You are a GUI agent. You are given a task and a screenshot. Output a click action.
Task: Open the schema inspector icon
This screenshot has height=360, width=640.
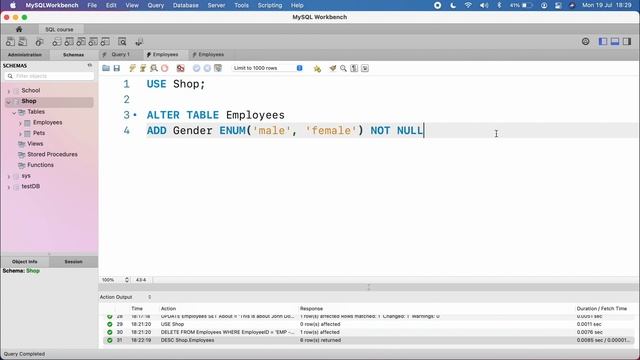(40, 42)
